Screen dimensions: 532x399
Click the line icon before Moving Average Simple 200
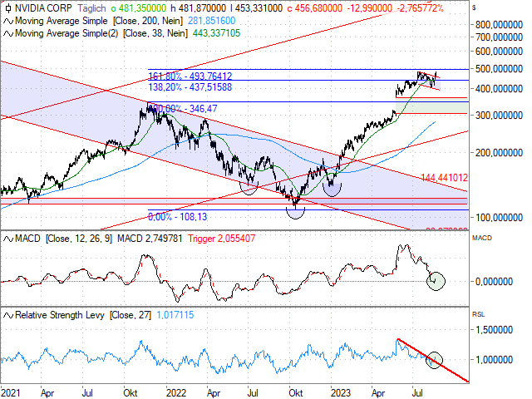[8, 21]
